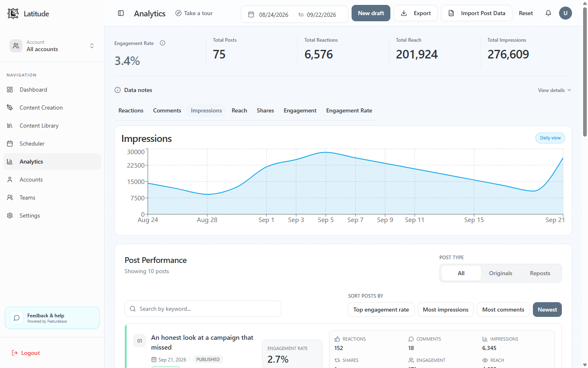This screenshot has width=588, height=368.
Task: Switch chart to Reactions tab
Action: (131, 110)
